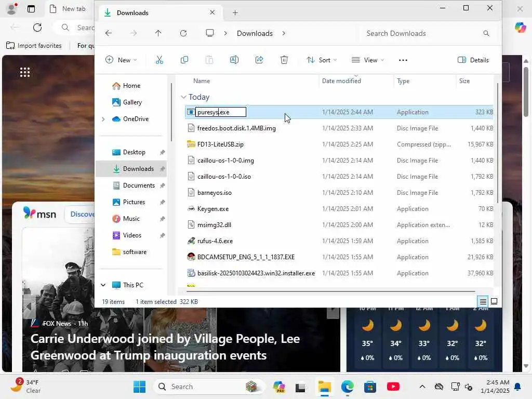Viewport: 532px width, 399px height.
Task: Select Gallery in the navigation pane
Action: [132, 102]
